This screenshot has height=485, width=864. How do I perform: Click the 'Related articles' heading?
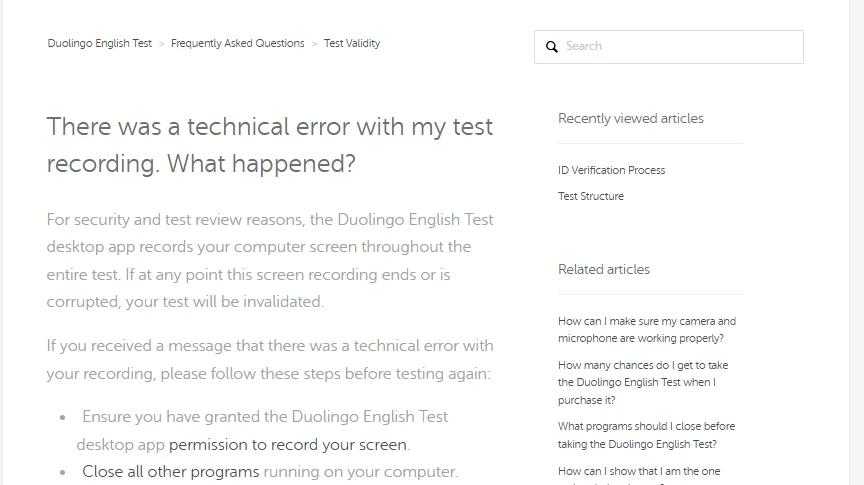(x=603, y=269)
